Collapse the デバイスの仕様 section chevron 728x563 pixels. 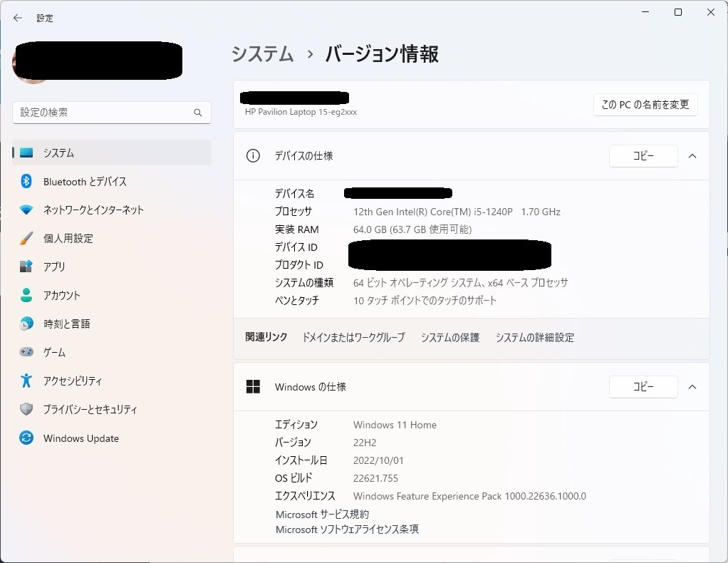[692, 156]
